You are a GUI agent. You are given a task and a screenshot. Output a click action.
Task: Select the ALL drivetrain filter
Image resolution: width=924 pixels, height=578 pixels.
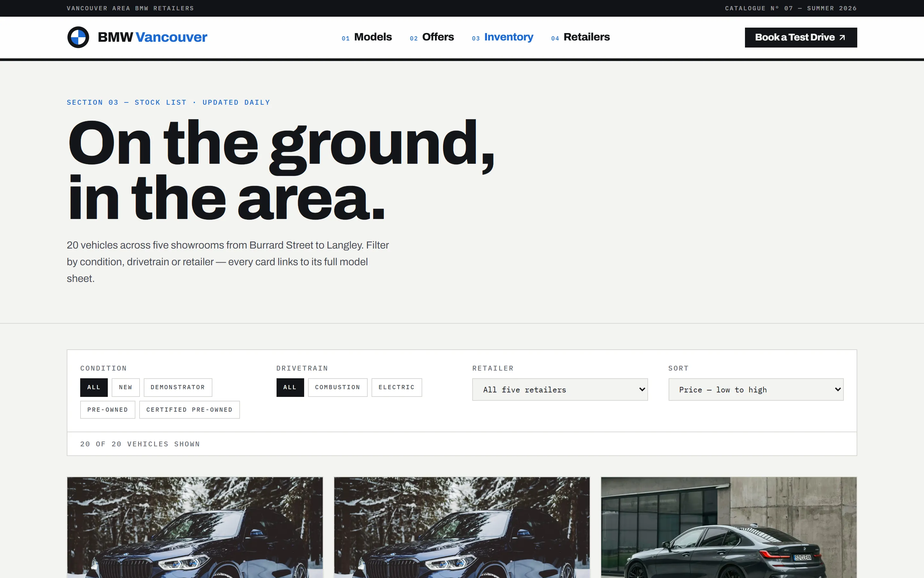(290, 387)
